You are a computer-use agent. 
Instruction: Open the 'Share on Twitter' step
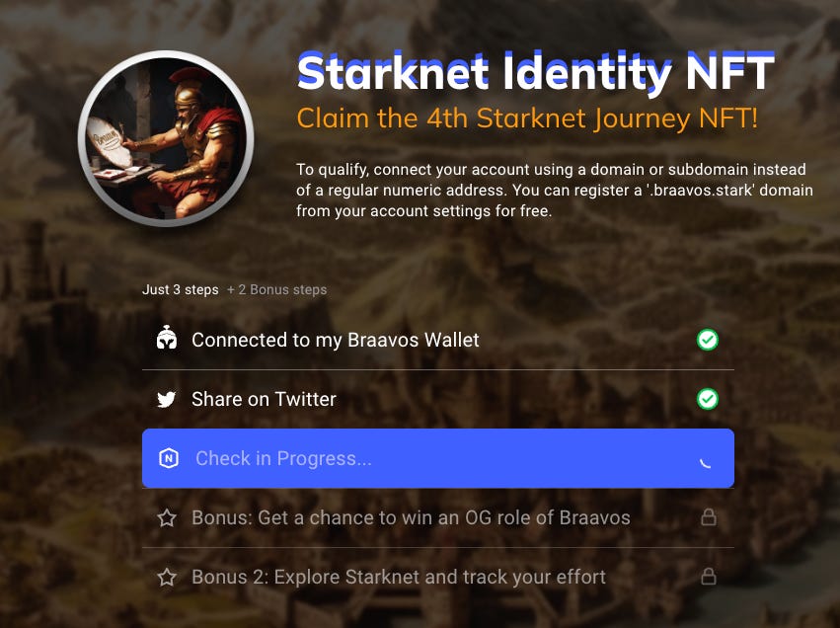pyautogui.click(x=438, y=399)
